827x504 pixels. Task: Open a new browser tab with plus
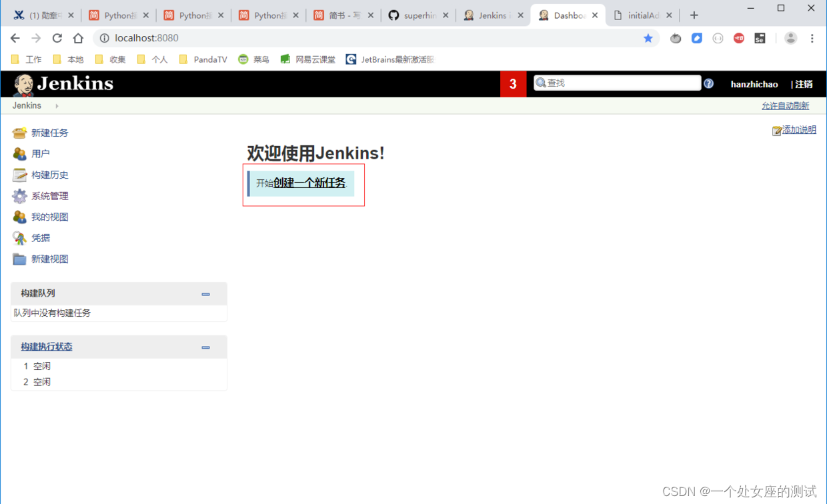[694, 15]
